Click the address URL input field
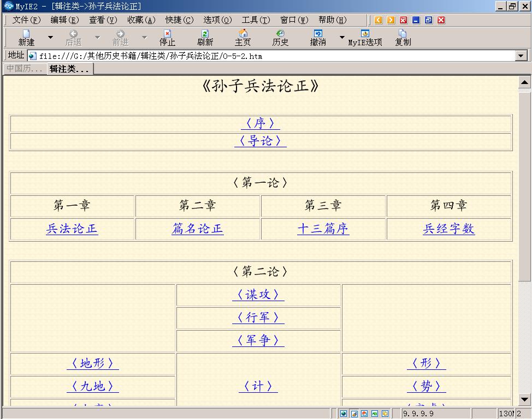The image size is (532, 419). click(273, 56)
